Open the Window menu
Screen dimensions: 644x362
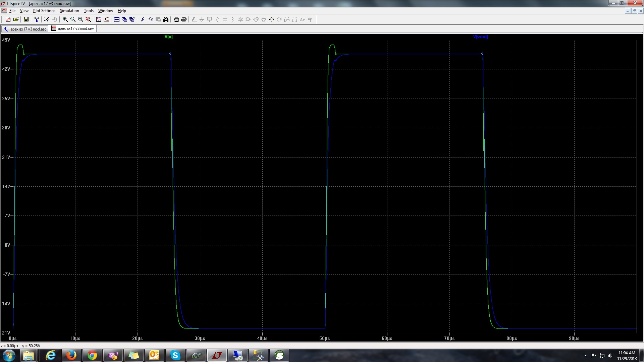[x=105, y=11]
